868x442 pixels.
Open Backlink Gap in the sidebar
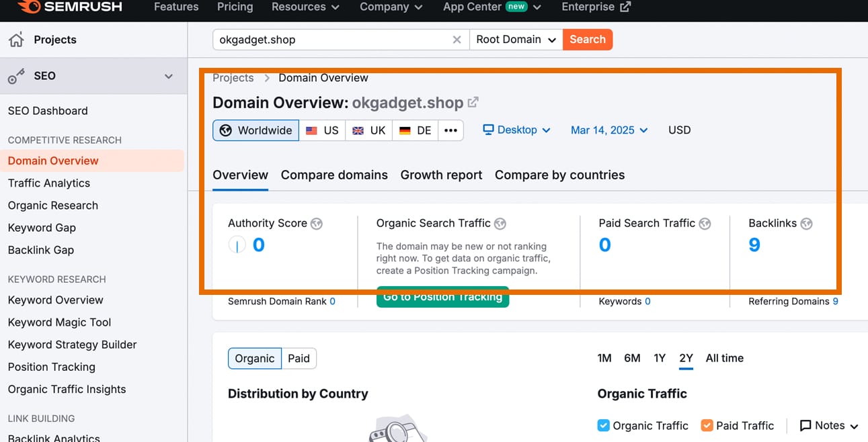(41, 250)
